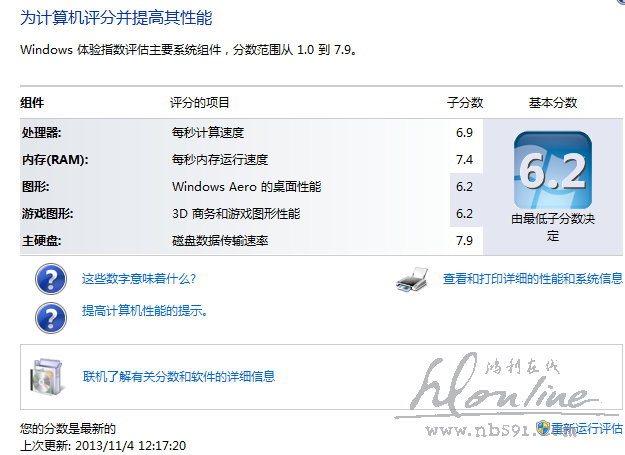Click the Windows 体验指数 description sentence
625x455 pixels.
(188, 50)
